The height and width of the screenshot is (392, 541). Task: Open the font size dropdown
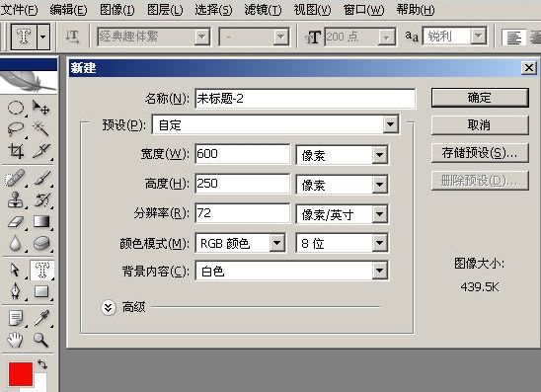click(387, 37)
